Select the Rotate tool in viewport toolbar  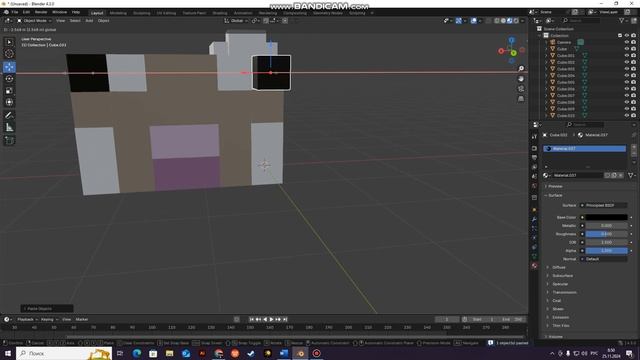pos(9,79)
